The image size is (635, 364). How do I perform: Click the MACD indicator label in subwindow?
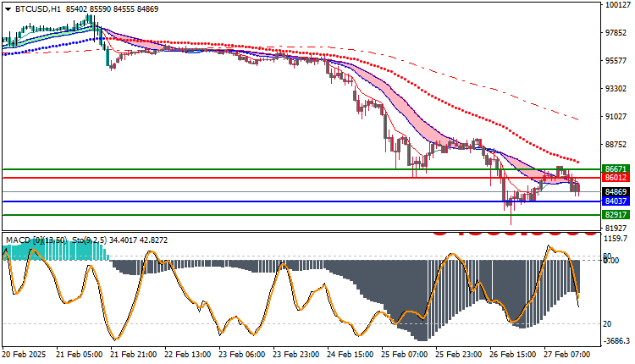tap(36, 240)
